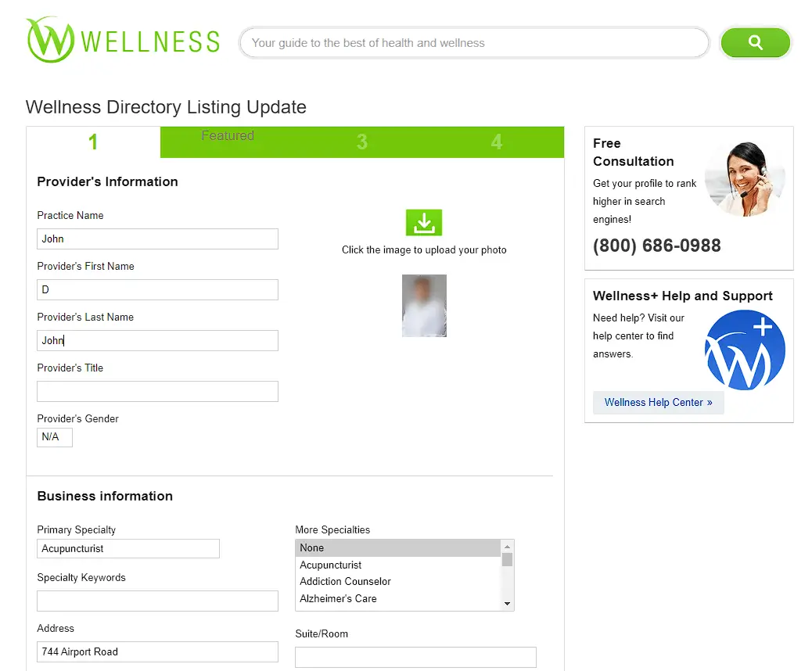812x671 pixels.
Task: Select Alzheimer's Care in the specialties list
Action: [338, 598]
